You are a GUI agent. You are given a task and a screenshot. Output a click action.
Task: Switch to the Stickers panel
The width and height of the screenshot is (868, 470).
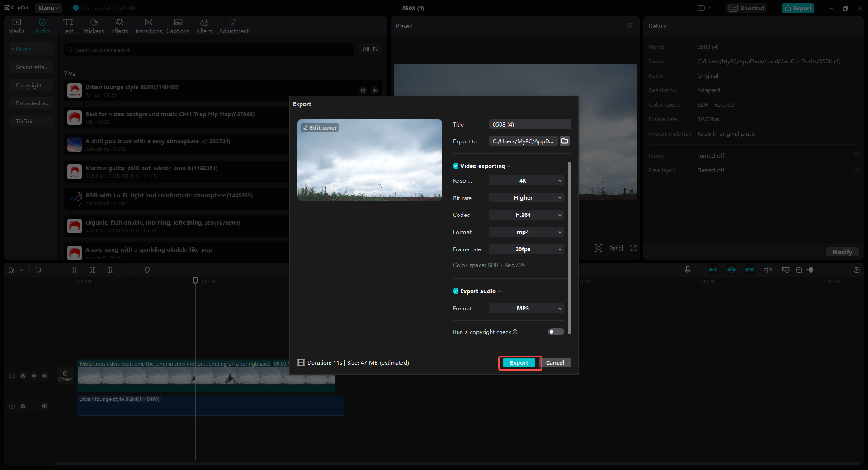[94, 25]
